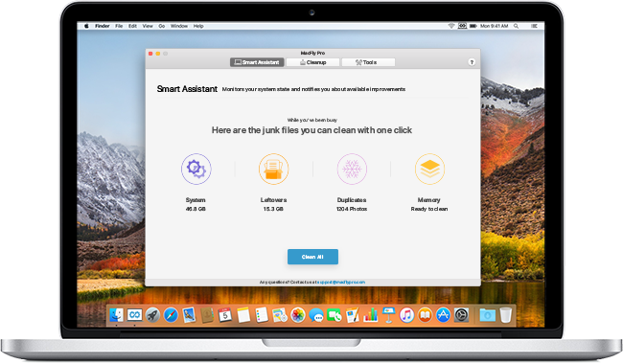This screenshot has height=364, width=623.
Task: Open the Duplicates snowflake icon
Action: [x=352, y=170]
